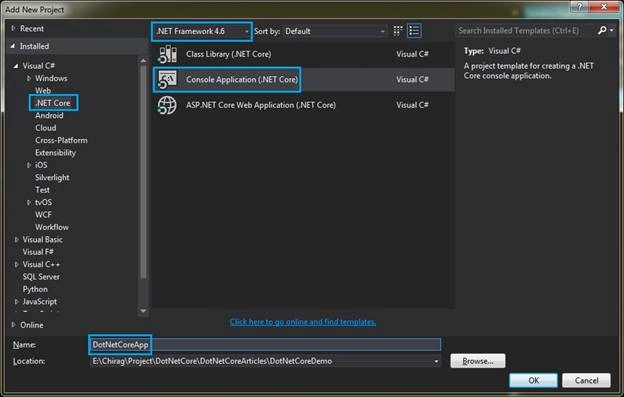
Task: Click the ASP.NET Core Web Application globe icon
Action: (x=167, y=105)
